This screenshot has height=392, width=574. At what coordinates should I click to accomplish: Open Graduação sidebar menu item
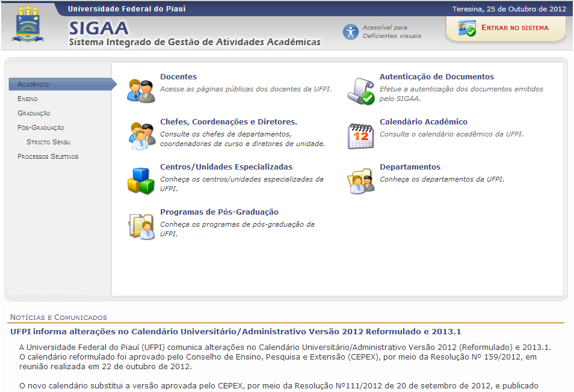(34, 113)
